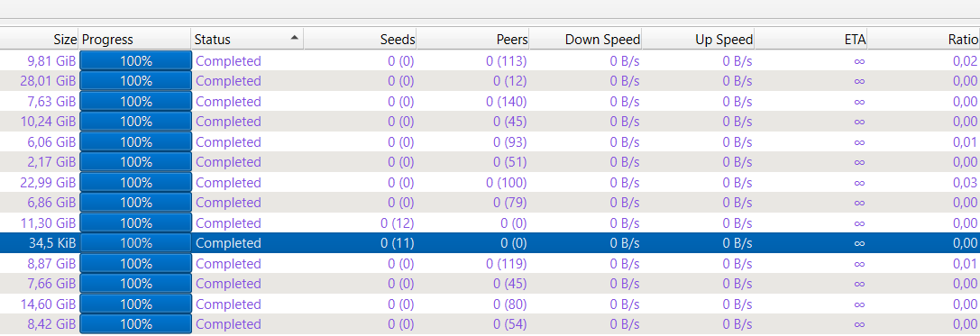Select the torrent sized 7,63 GiB
Image resolution: width=980 pixels, height=336 pixels.
coord(490,101)
